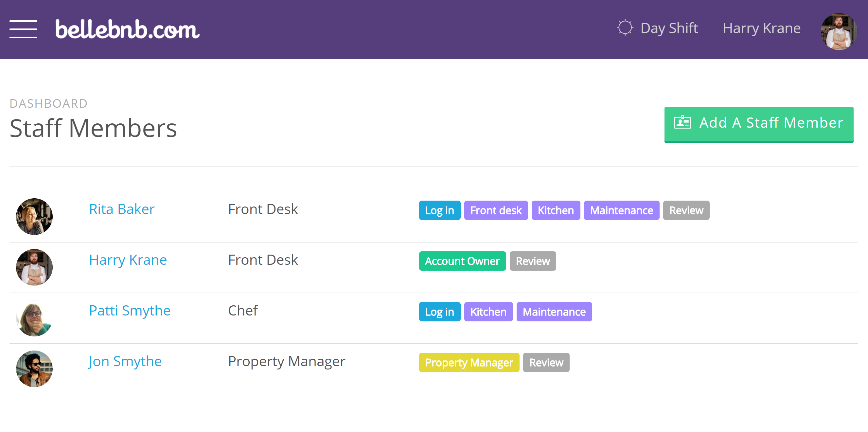Click Review badge in Harry Krane row

[532, 261]
